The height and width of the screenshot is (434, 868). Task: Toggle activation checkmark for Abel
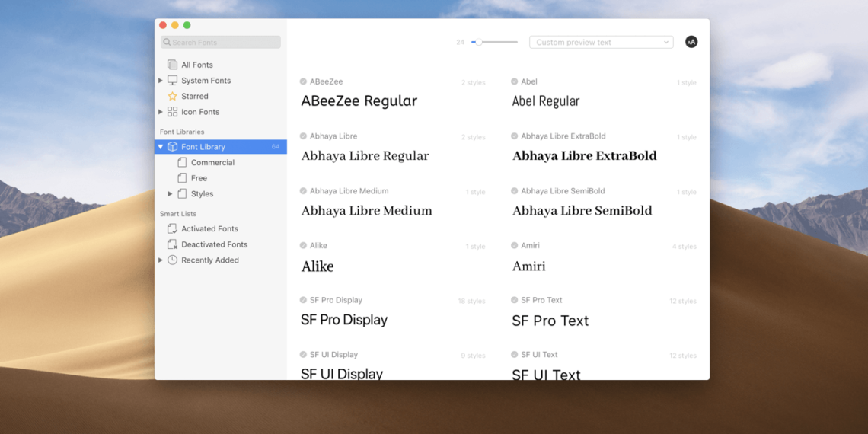tap(514, 81)
